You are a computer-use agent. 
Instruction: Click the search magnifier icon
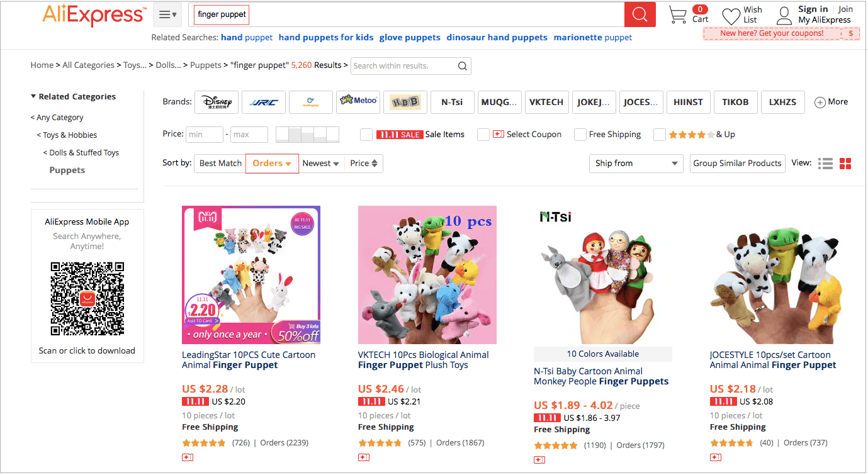pyautogui.click(x=640, y=14)
